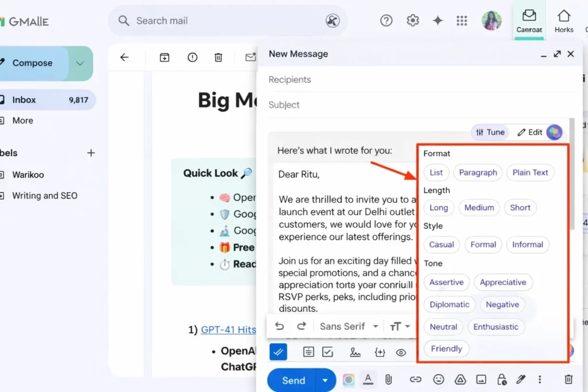Report the open email as spam

(192, 57)
